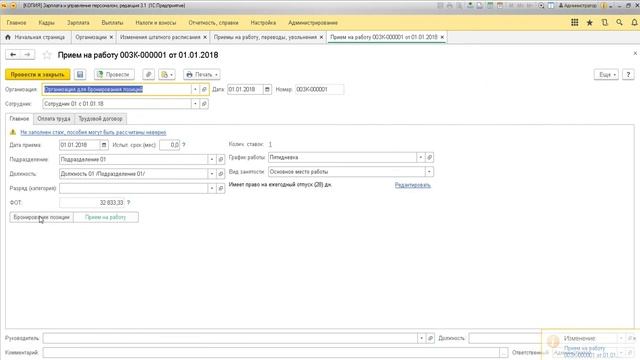Open calculator icon in title bar
The width and height of the screenshot is (640, 360).
(490, 6)
